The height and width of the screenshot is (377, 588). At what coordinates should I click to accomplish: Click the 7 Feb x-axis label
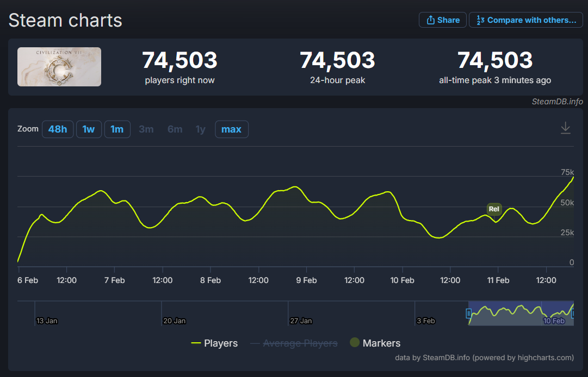click(x=114, y=280)
